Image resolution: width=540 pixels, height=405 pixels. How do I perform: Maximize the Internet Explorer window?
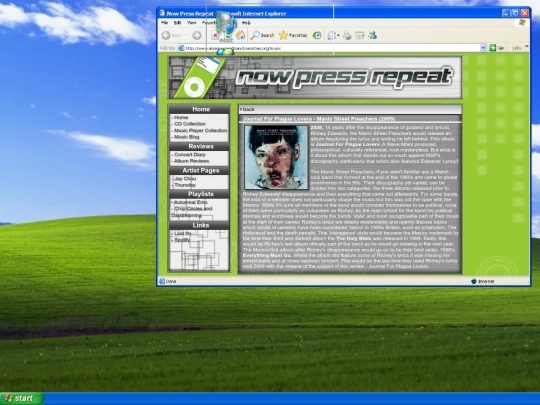point(515,13)
